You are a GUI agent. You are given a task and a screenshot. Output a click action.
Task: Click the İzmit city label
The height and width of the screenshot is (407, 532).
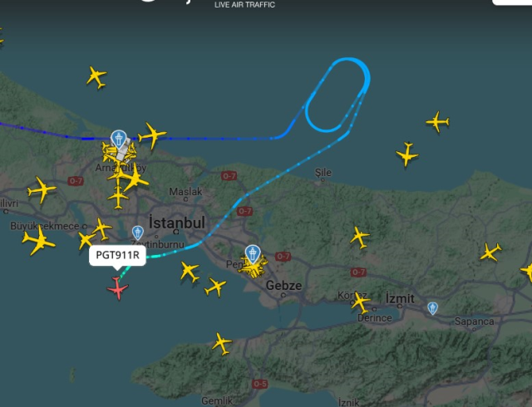[400, 298]
